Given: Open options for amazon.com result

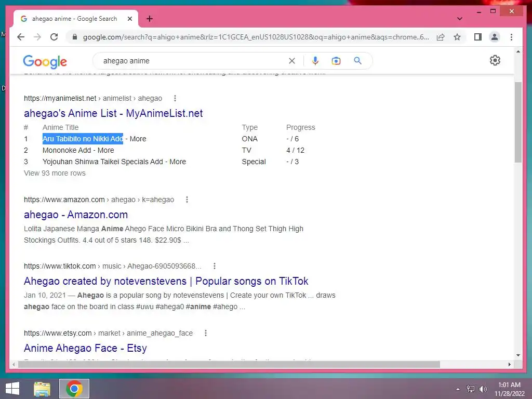Looking at the screenshot, I should point(187,200).
